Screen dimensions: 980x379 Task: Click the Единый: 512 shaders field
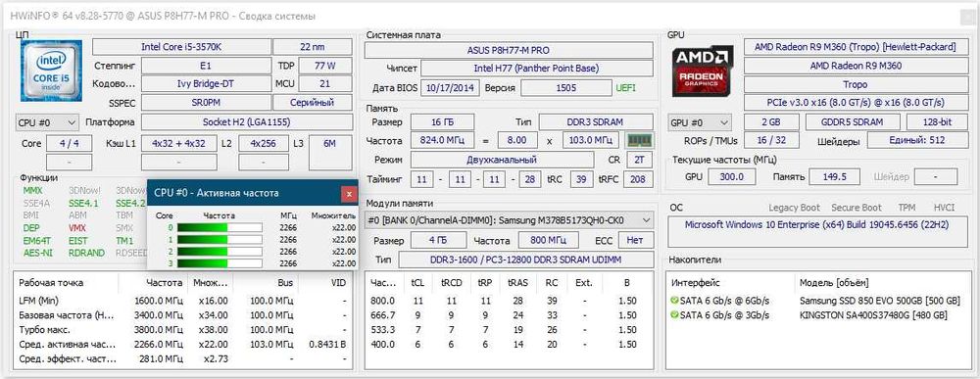coord(916,141)
